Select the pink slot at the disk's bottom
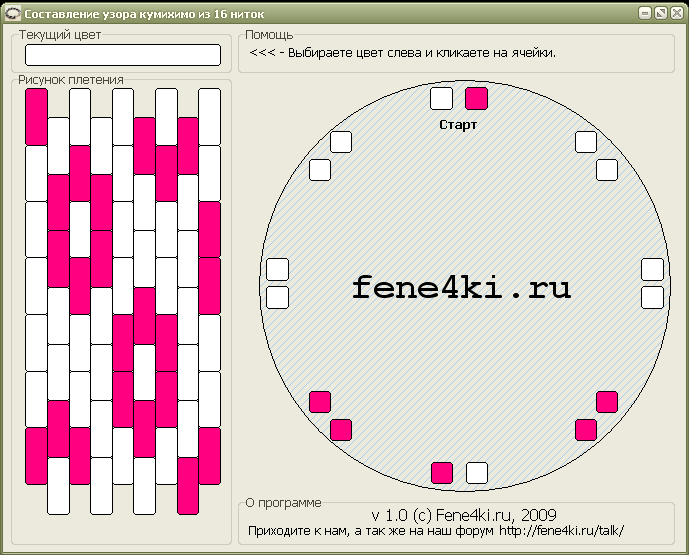Viewport: 689px width, 555px height. pyautogui.click(x=441, y=472)
